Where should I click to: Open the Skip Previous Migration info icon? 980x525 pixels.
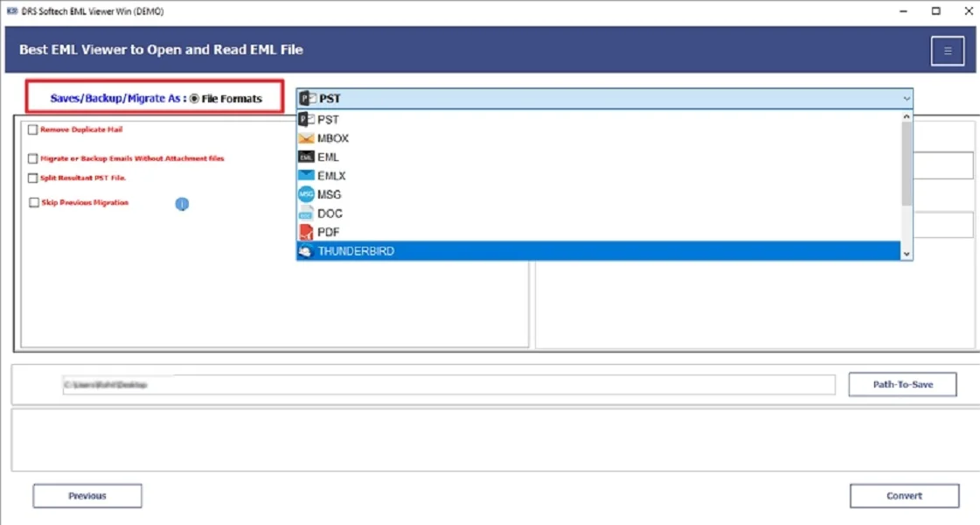pos(182,204)
